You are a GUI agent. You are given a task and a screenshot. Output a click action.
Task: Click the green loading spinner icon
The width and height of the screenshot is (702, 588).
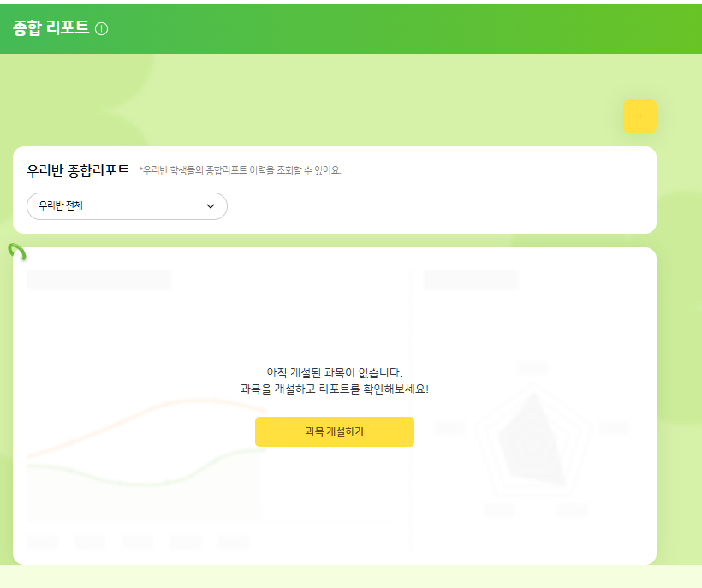coord(17,252)
